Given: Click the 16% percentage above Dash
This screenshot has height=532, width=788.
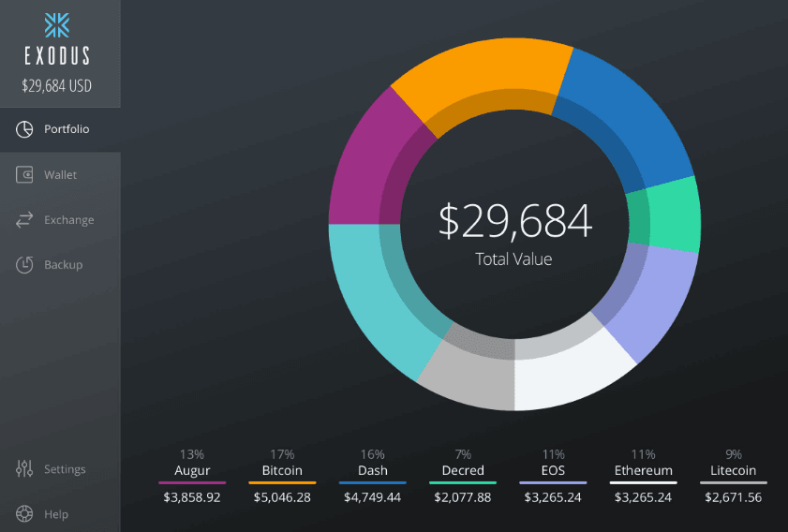Looking at the screenshot, I should click(372, 454).
